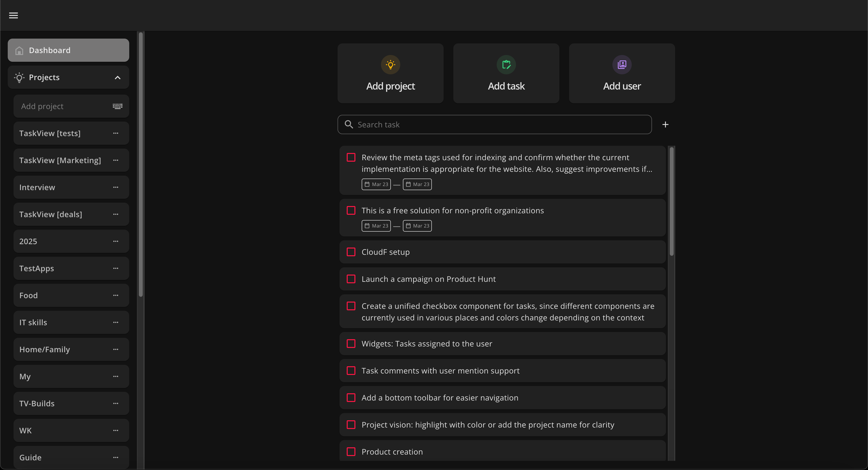Open three-dot menu for Food project

[115, 295]
